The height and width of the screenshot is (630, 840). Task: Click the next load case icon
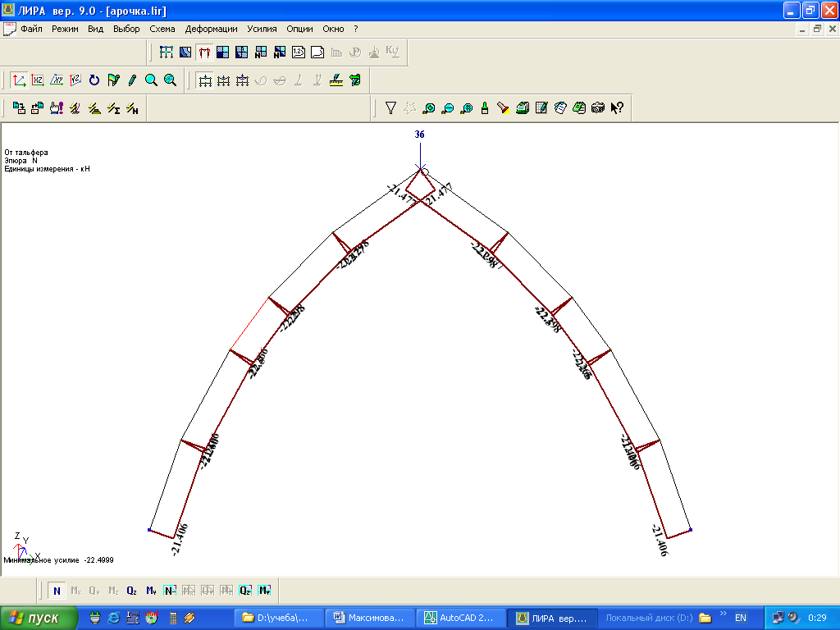pos(19,108)
